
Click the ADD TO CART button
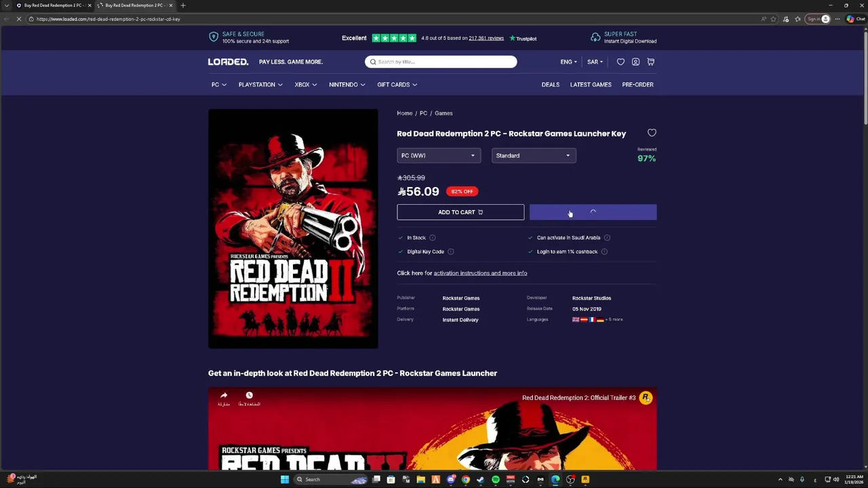[x=460, y=212]
